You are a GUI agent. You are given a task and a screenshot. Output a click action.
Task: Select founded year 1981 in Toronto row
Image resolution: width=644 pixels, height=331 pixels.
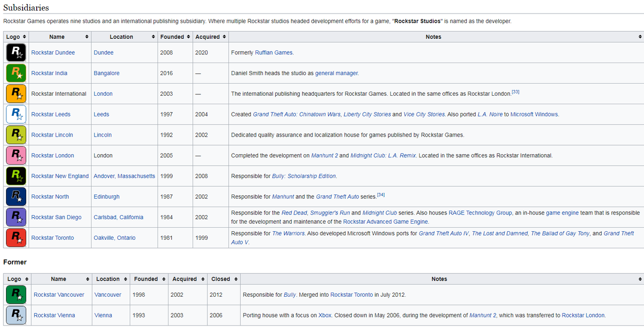click(x=167, y=238)
